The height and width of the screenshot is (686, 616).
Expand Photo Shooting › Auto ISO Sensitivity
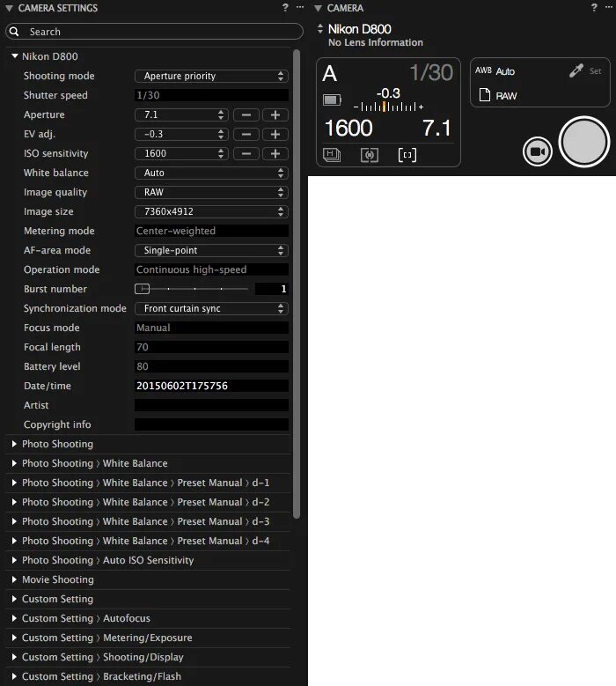click(x=14, y=560)
